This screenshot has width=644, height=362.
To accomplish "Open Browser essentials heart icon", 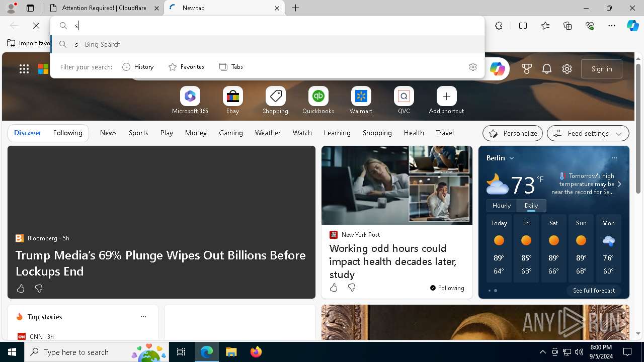I will (590, 26).
